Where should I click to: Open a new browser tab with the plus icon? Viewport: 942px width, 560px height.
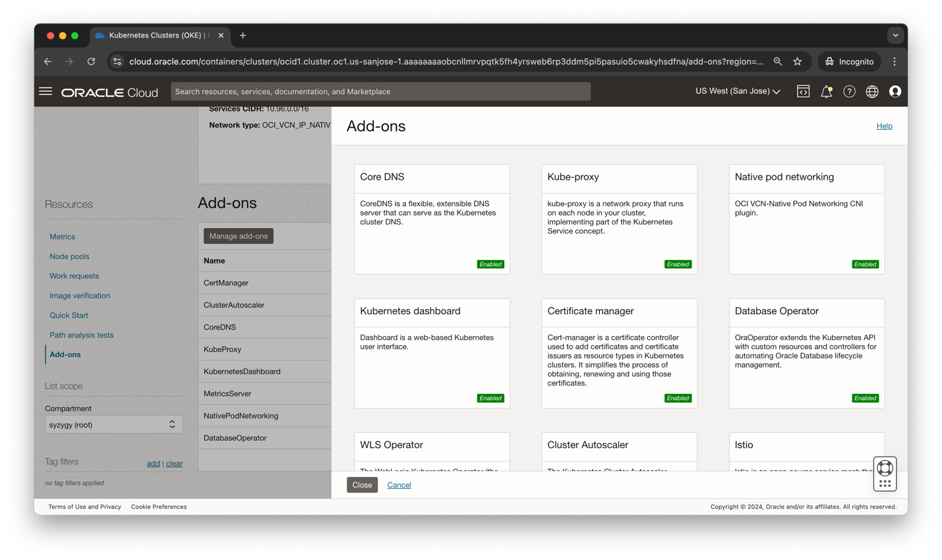(x=243, y=36)
